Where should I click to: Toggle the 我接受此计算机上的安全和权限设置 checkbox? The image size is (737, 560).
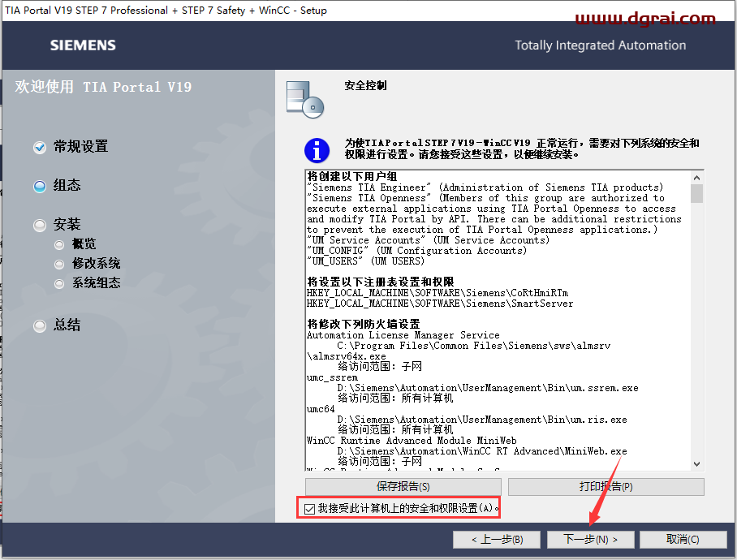pyautogui.click(x=309, y=509)
